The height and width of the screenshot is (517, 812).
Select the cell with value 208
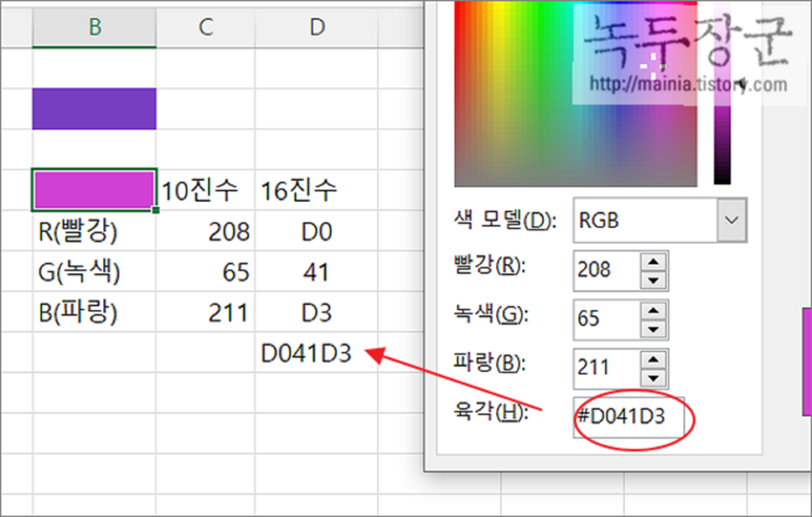click(205, 231)
